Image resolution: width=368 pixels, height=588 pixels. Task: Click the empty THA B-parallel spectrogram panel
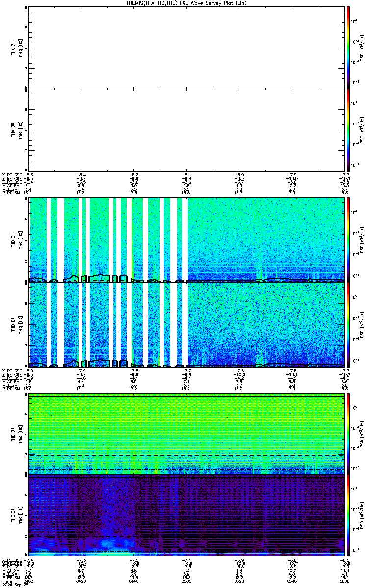coord(186,129)
